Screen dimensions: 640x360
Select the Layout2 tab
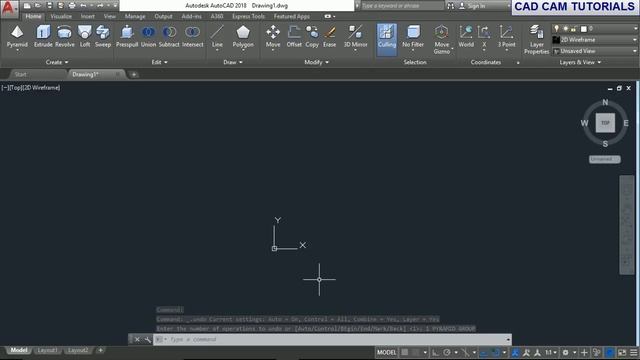[78, 350]
